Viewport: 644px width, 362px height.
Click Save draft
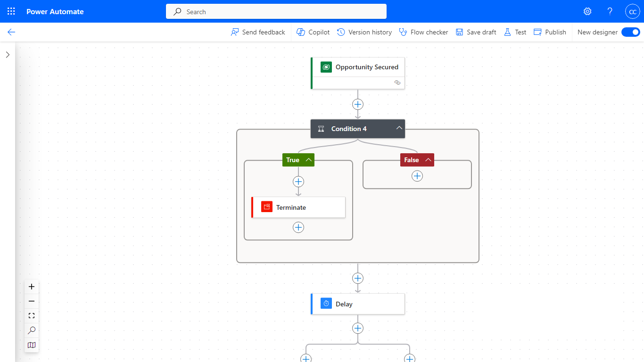tap(476, 32)
